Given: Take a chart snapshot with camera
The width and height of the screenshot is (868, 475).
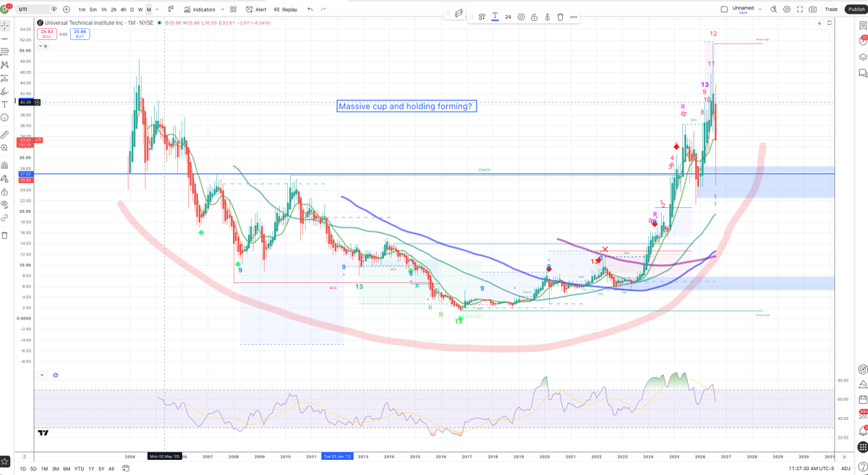Looking at the screenshot, I should (813, 9).
